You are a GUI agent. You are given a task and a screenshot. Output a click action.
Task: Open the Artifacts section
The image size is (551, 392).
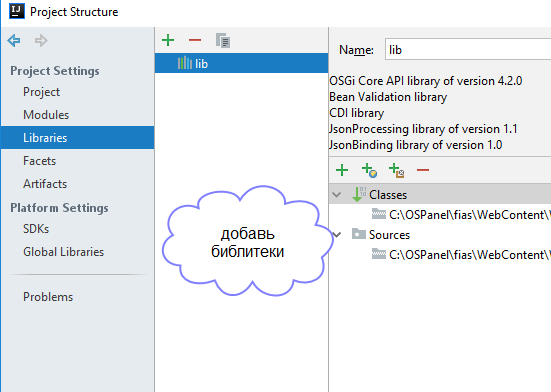(x=45, y=184)
